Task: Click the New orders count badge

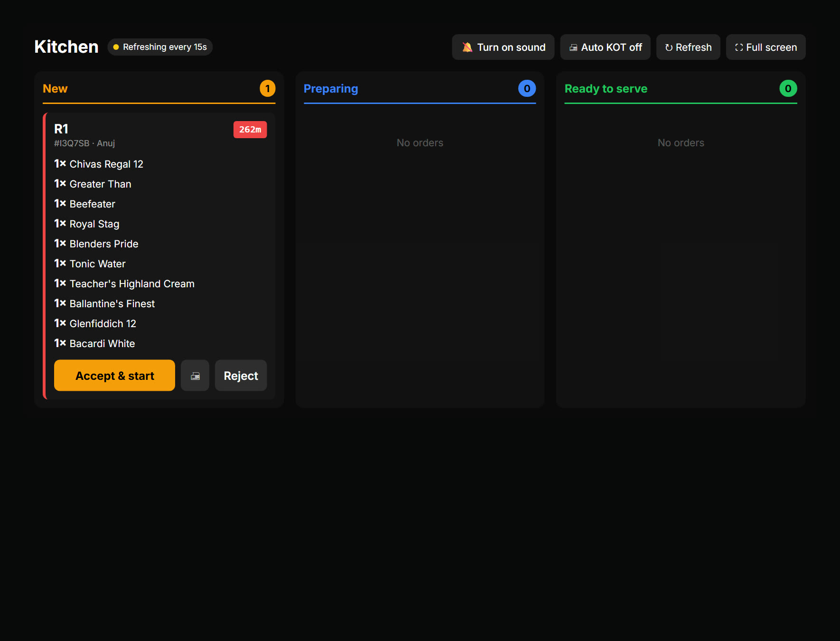Action: tap(268, 88)
